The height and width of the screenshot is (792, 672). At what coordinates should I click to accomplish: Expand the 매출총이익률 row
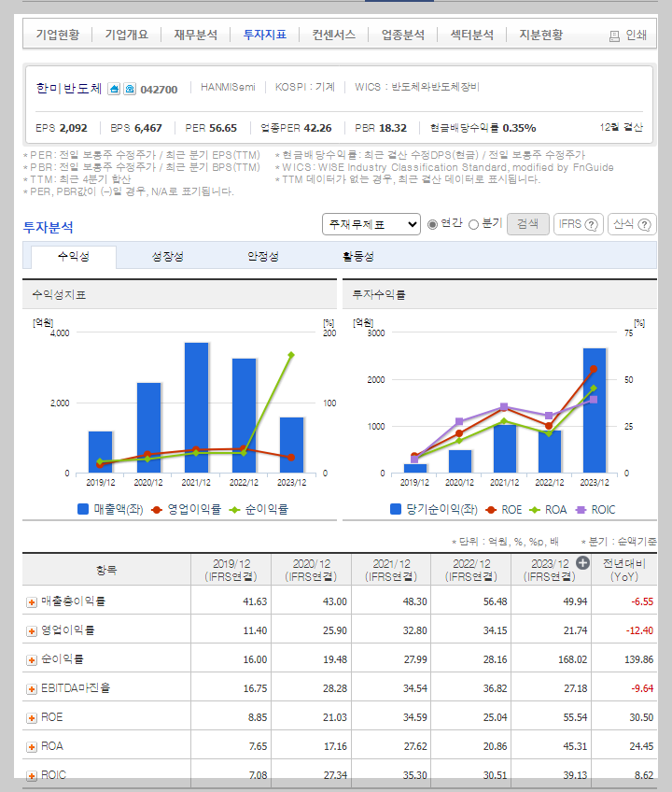click(x=32, y=602)
